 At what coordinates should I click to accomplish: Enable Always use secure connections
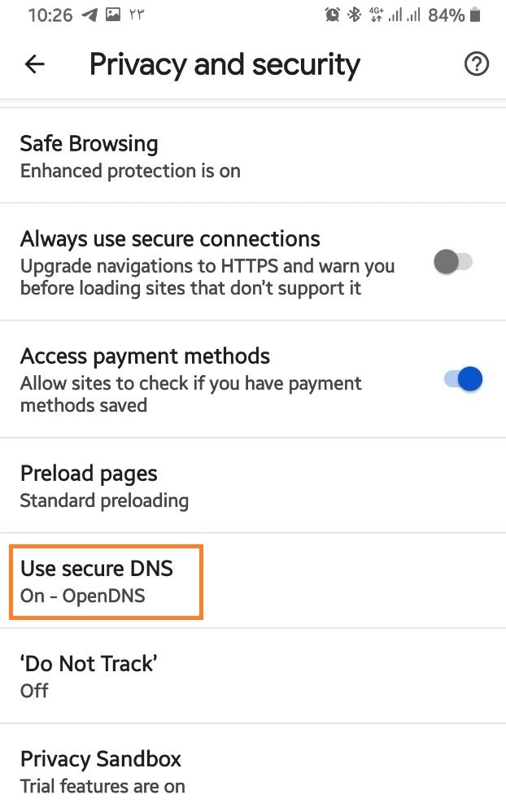453,261
